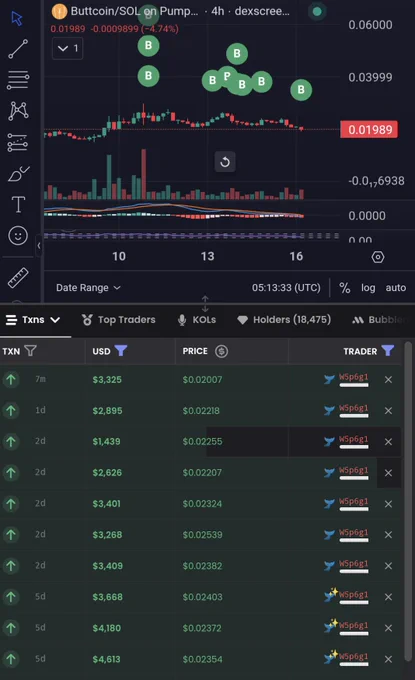The width and height of the screenshot is (415, 680).
Task: Click the rightmost B buy marker on chart
Action: (x=301, y=90)
